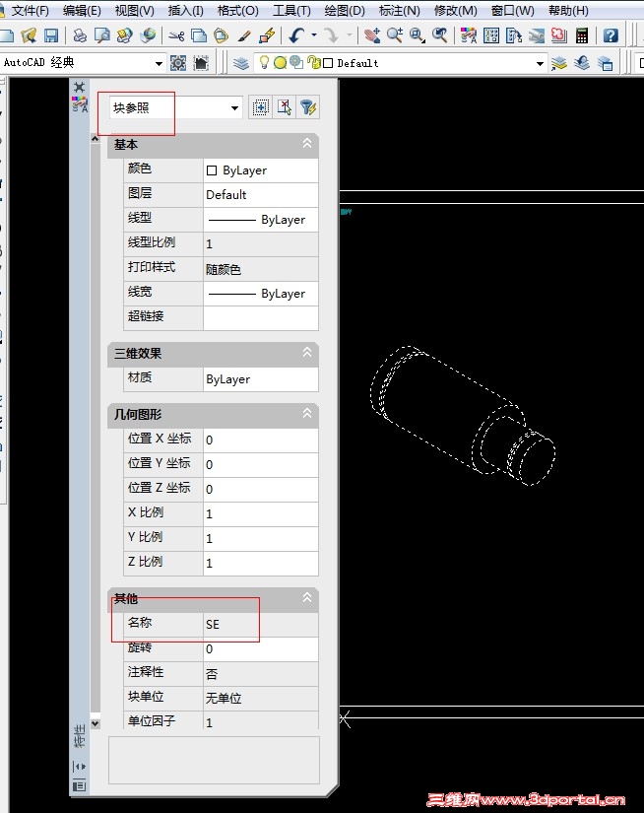Activate the Pan hand tool
Image resolution: width=644 pixels, height=813 pixels.
(x=372, y=35)
